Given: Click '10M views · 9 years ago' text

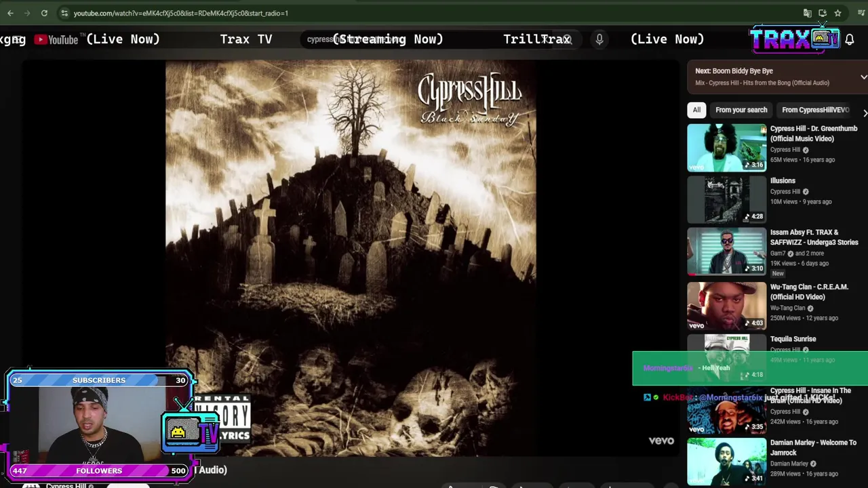Looking at the screenshot, I should coord(801,201).
